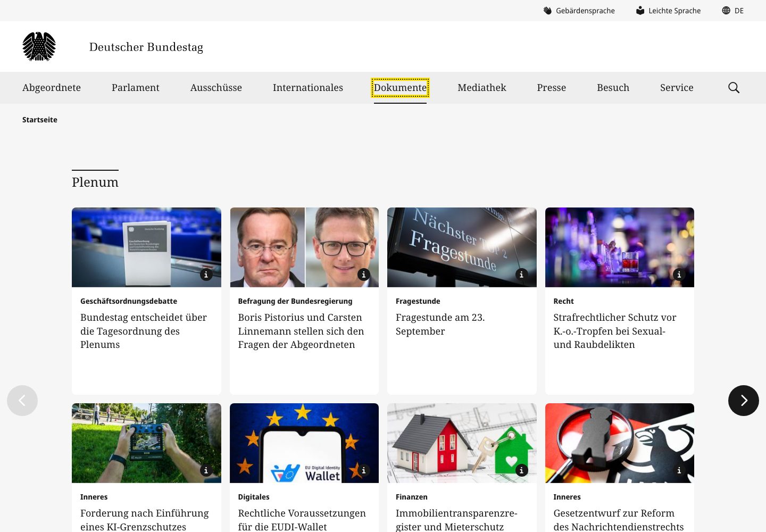Open the Parlament menu
This screenshot has width=766, height=532.
click(136, 88)
